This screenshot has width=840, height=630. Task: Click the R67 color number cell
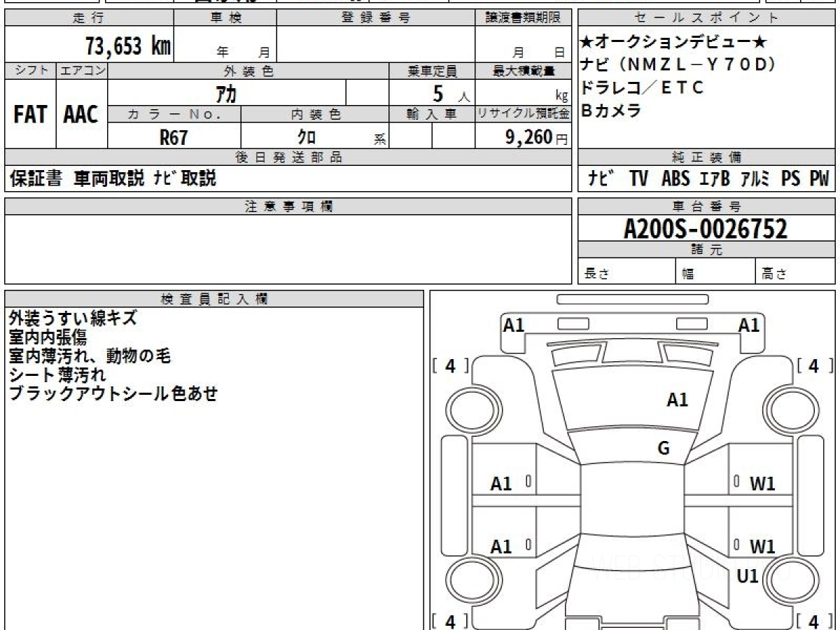click(x=174, y=137)
